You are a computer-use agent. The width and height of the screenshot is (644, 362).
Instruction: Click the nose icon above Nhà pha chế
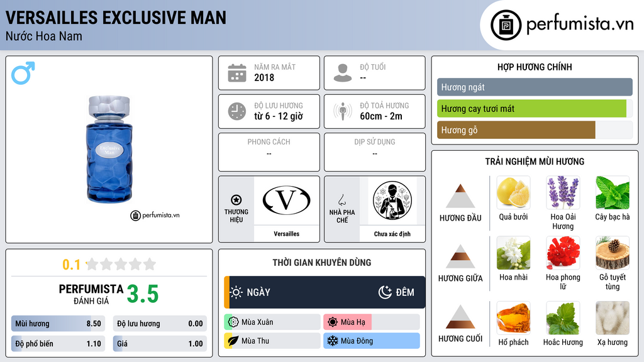point(341,200)
